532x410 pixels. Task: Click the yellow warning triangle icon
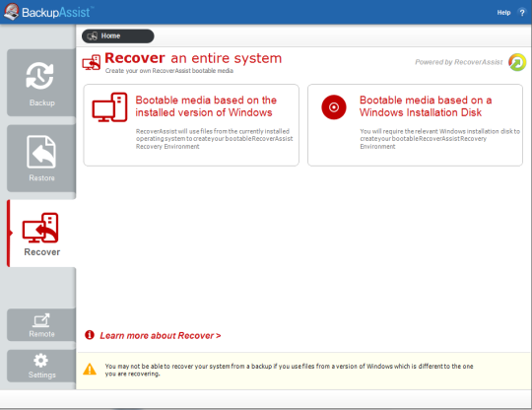(x=90, y=370)
